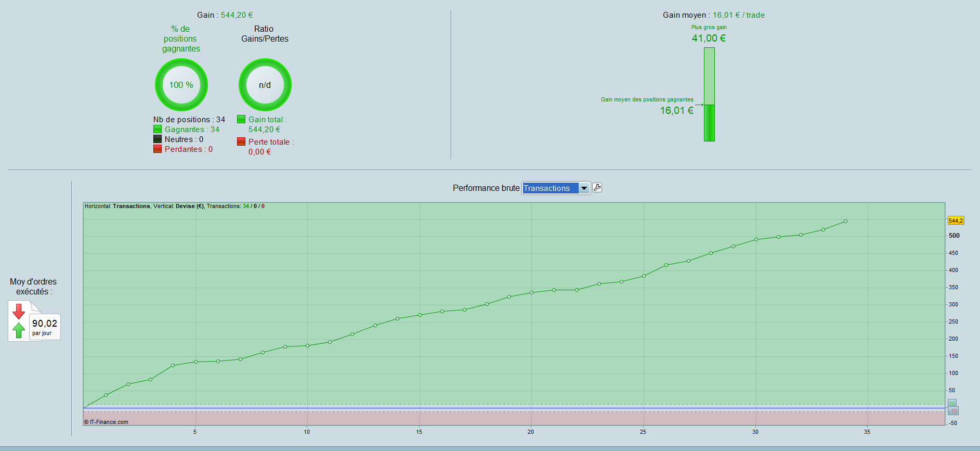Click the 'Gain : 544,20 €' heading

pos(225,15)
